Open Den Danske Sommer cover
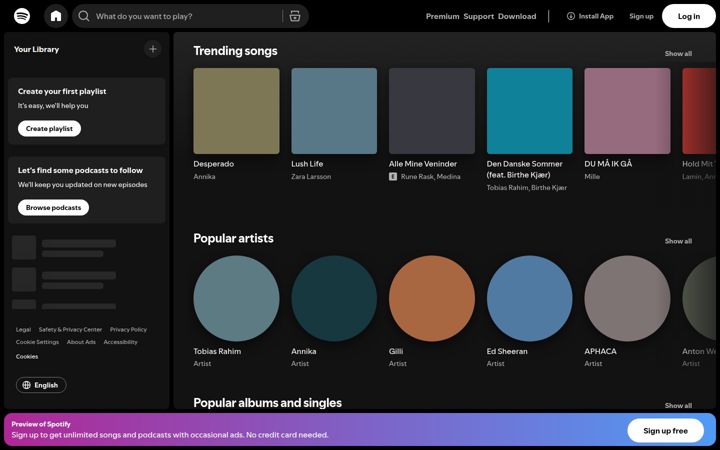 tap(529, 111)
